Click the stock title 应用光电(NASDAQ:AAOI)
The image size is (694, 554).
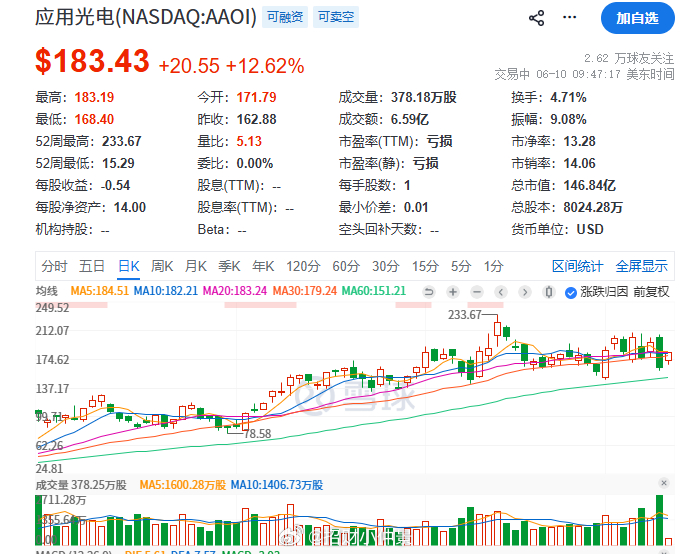146,17
